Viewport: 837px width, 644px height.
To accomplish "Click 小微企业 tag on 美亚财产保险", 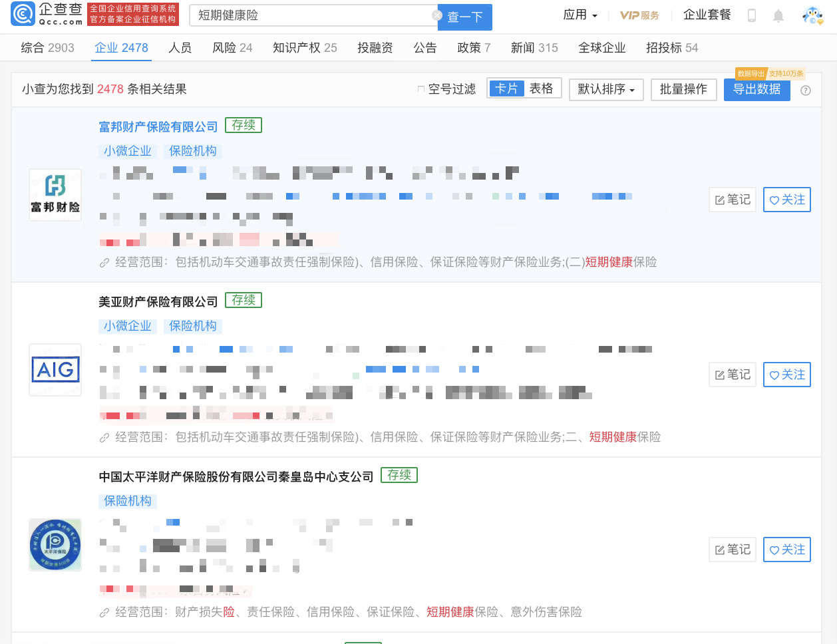I will click(x=128, y=326).
